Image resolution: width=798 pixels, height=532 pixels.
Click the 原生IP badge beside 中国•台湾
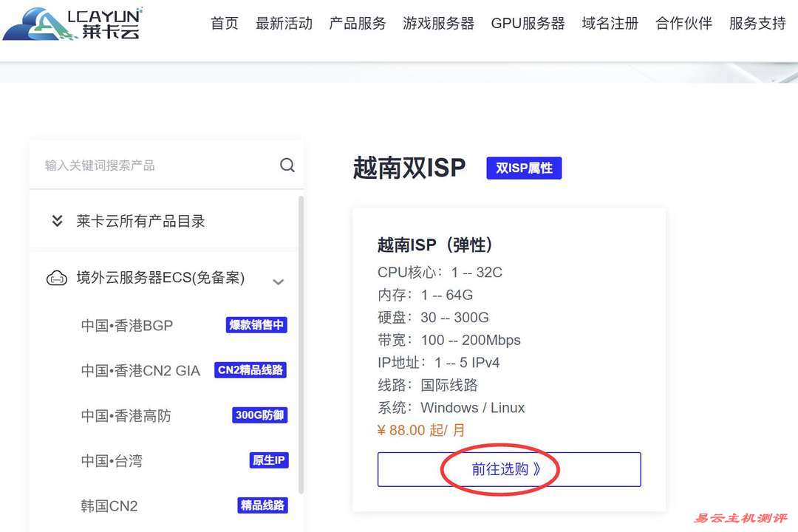(267, 460)
